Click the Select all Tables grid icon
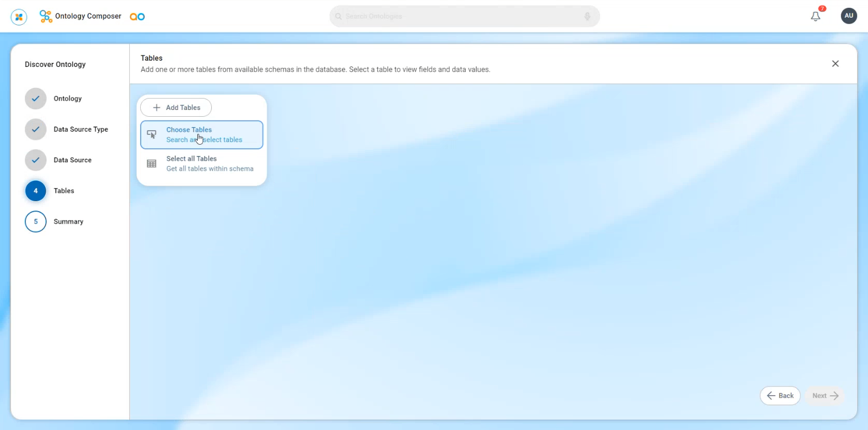 point(152,164)
